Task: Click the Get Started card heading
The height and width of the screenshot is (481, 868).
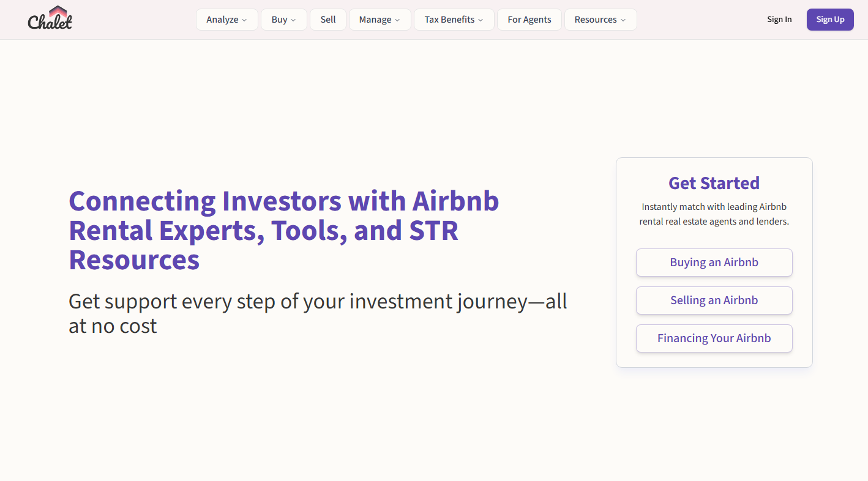Action: [x=714, y=183]
